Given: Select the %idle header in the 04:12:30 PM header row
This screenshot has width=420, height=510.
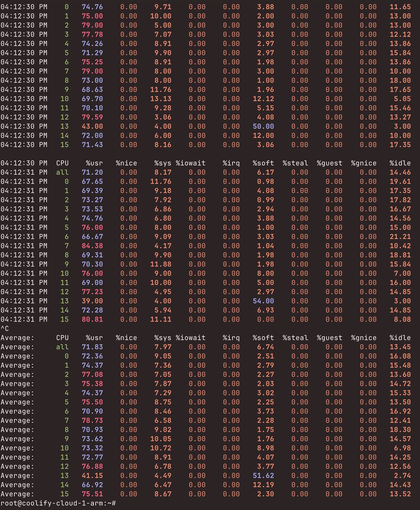Looking at the screenshot, I should coord(400,163).
